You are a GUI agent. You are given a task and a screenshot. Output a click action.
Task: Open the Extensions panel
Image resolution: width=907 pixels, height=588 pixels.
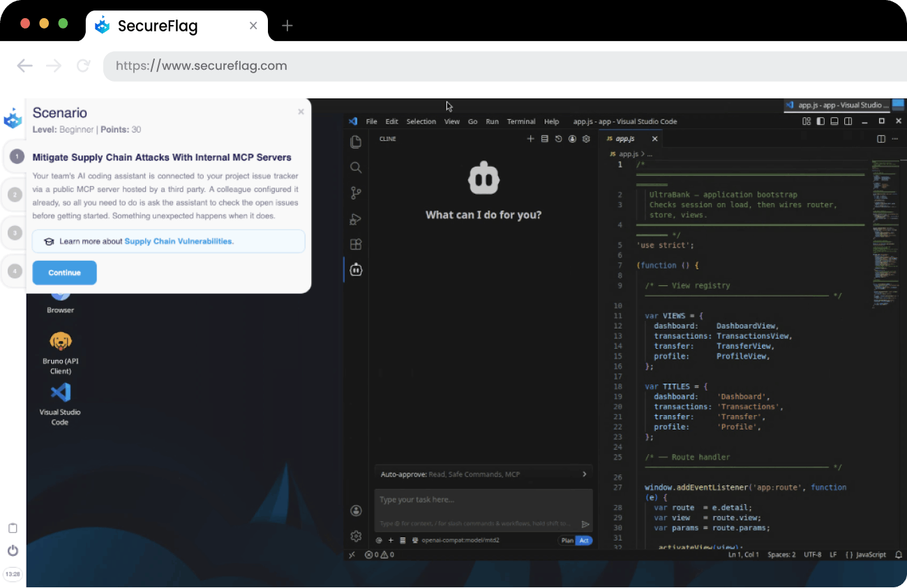pyautogui.click(x=356, y=244)
